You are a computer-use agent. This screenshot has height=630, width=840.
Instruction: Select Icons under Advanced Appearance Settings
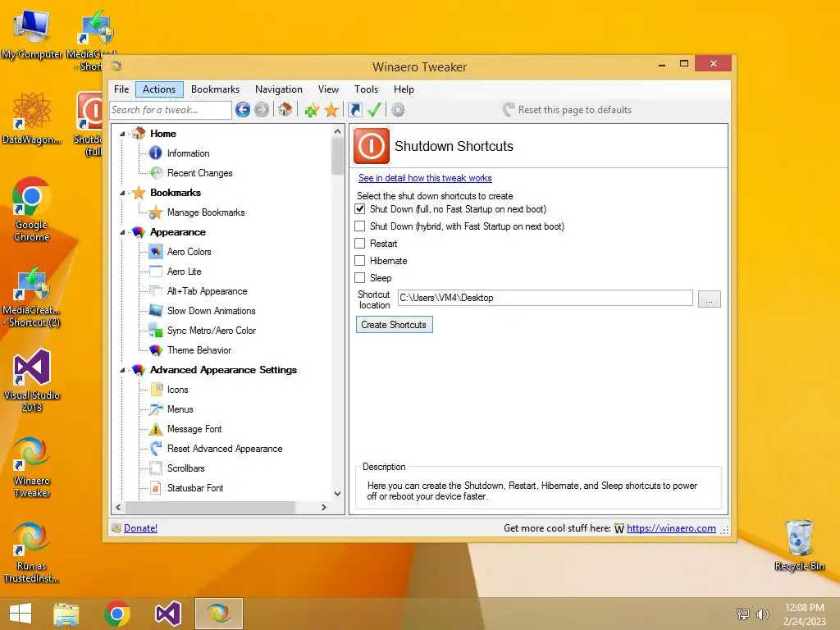point(177,390)
